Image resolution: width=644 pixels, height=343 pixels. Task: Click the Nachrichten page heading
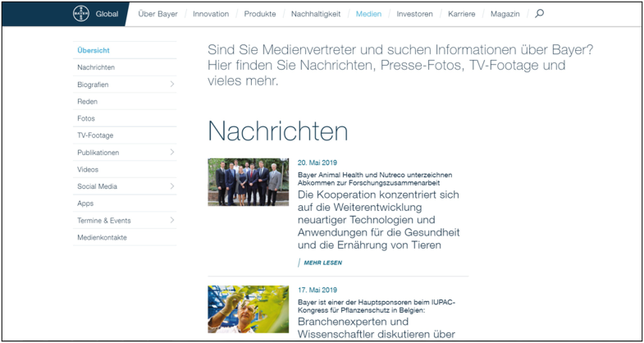pos(277,131)
